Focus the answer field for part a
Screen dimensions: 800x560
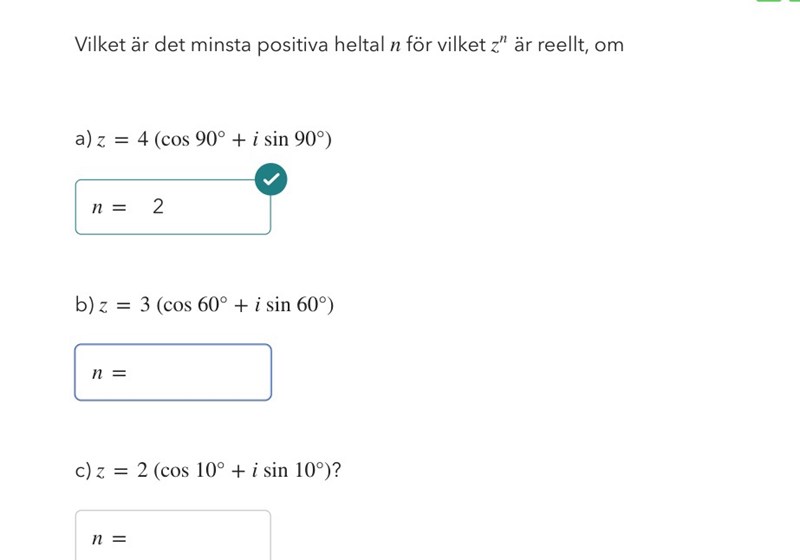[200, 207]
